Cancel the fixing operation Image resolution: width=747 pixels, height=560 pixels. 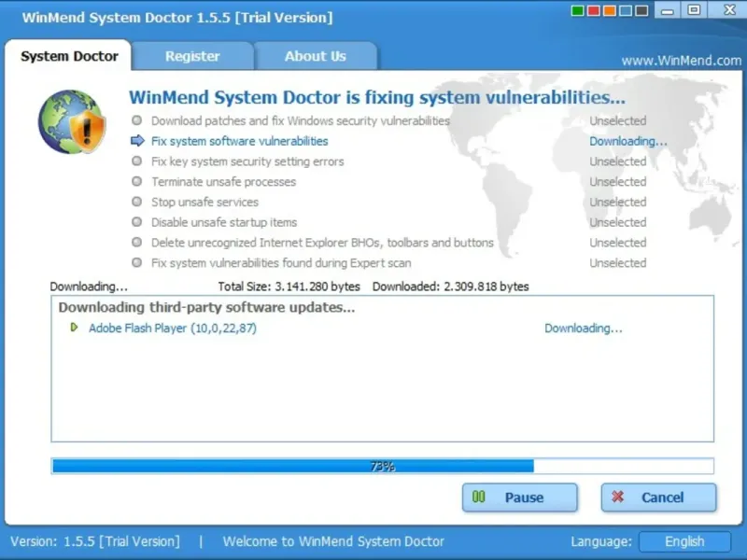coord(658,497)
